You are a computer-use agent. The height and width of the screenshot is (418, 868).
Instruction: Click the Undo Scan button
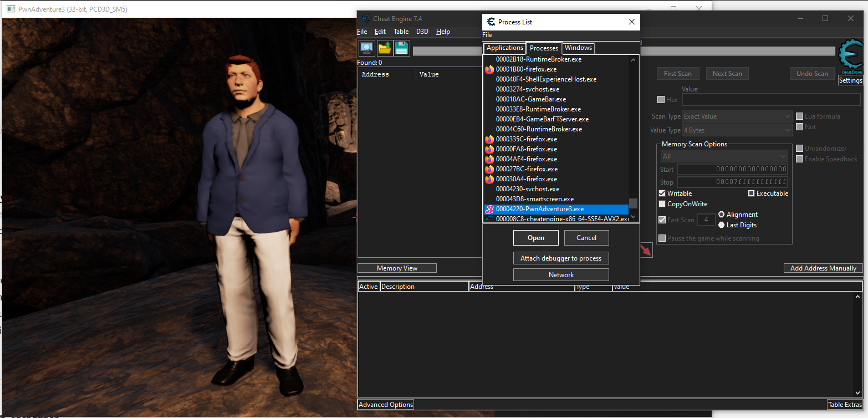812,74
